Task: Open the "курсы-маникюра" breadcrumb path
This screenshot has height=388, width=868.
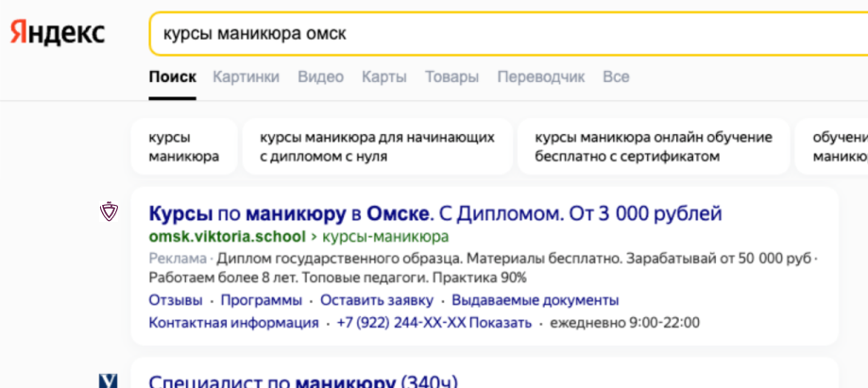Action: coord(385,237)
